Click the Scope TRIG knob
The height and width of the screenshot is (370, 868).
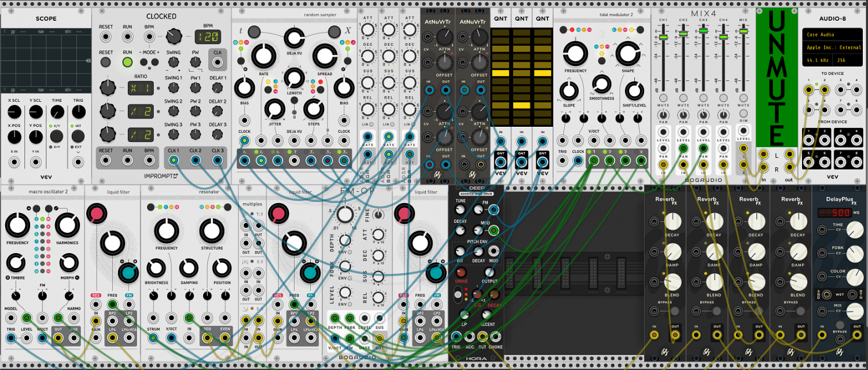(78, 112)
